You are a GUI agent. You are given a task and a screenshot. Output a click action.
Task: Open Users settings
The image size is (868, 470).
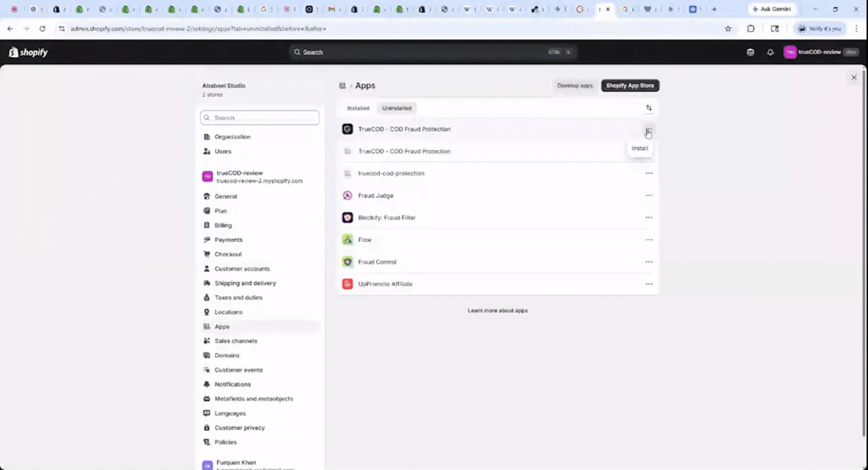pyautogui.click(x=260, y=151)
